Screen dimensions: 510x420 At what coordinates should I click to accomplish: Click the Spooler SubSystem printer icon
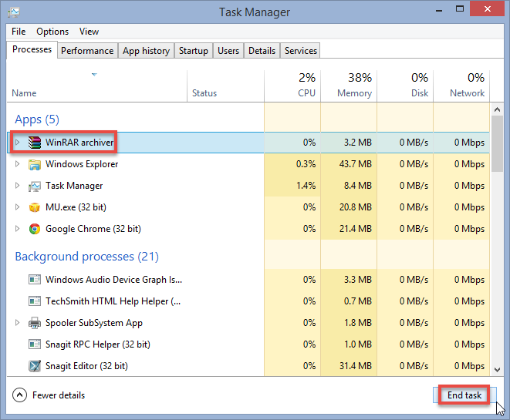click(x=35, y=323)
